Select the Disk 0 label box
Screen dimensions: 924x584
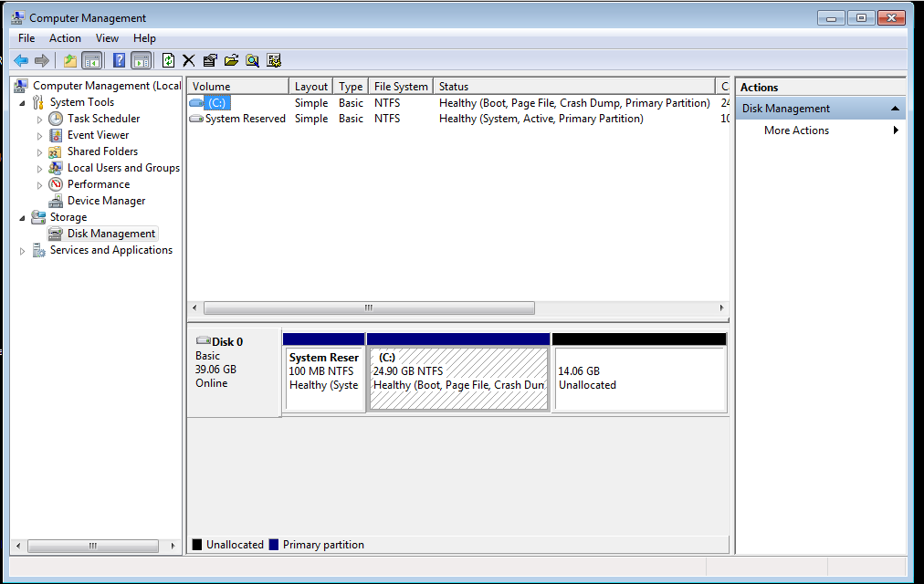(x=234, y=373)
